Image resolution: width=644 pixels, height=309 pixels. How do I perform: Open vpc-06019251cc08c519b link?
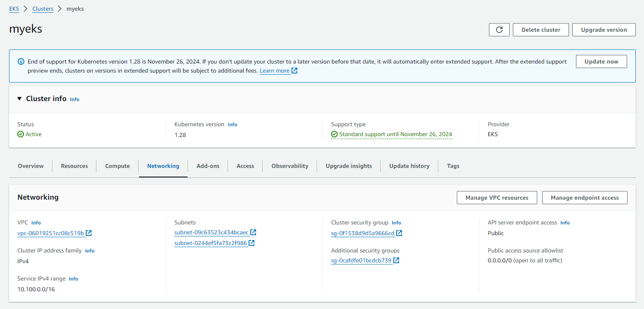(x=51, y=233)
